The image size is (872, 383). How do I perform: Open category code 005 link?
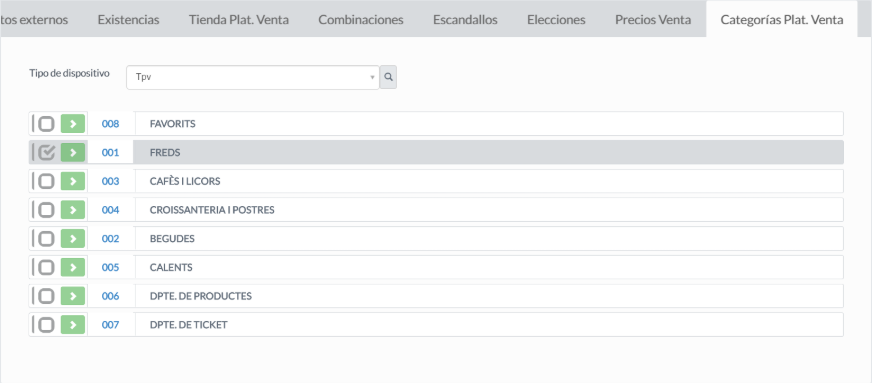(110, 267)
